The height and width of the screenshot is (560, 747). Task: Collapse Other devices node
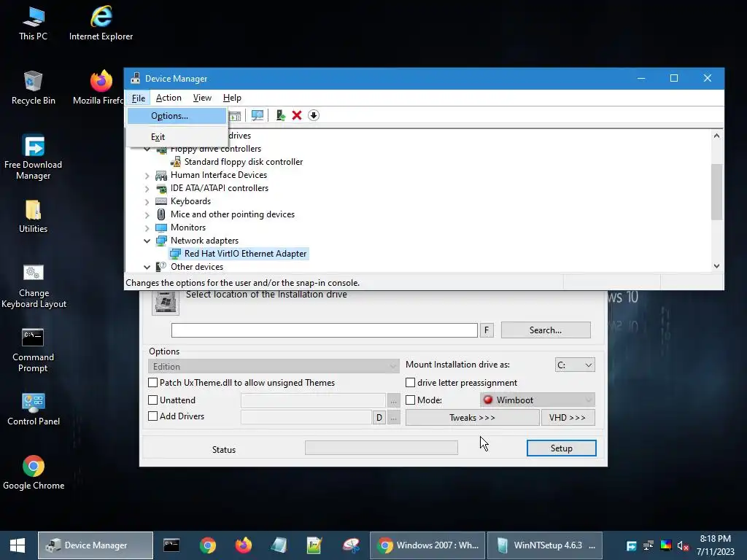coord(147,267)
